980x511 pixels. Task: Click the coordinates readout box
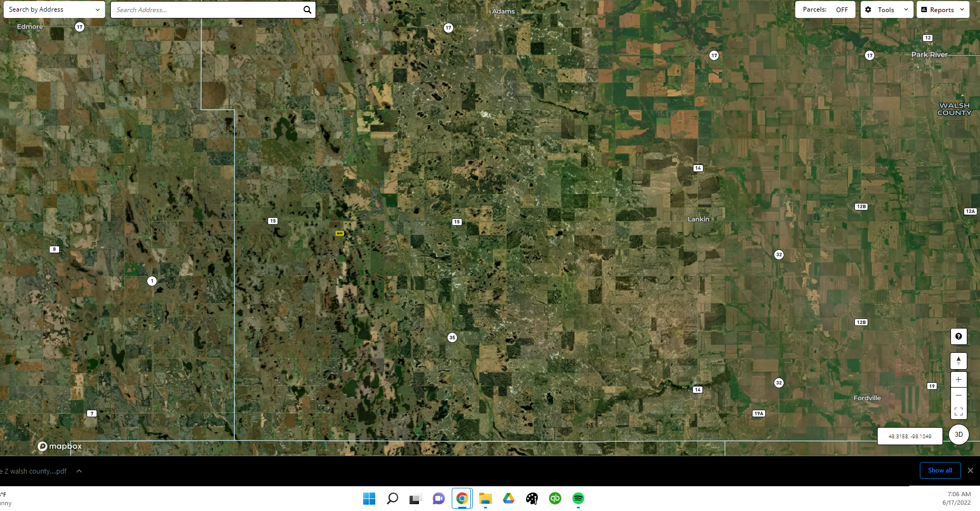[x=909, y=436]
